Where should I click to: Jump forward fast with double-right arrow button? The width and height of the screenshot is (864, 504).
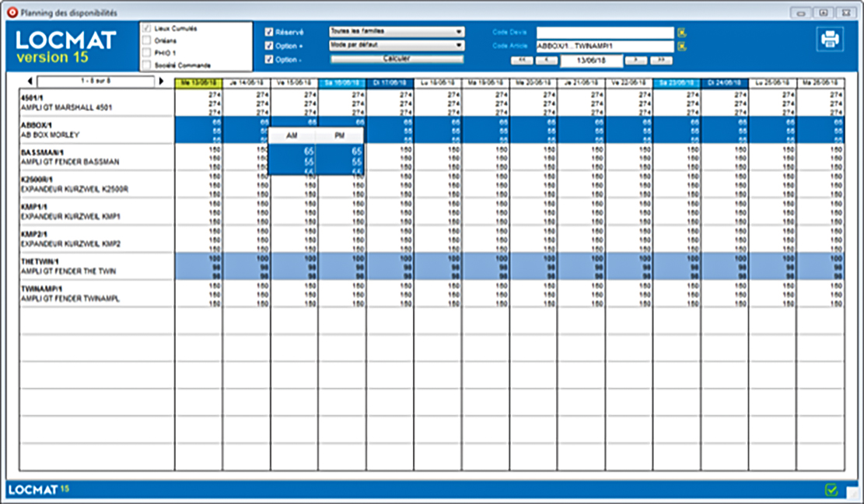tap(661, 61)
